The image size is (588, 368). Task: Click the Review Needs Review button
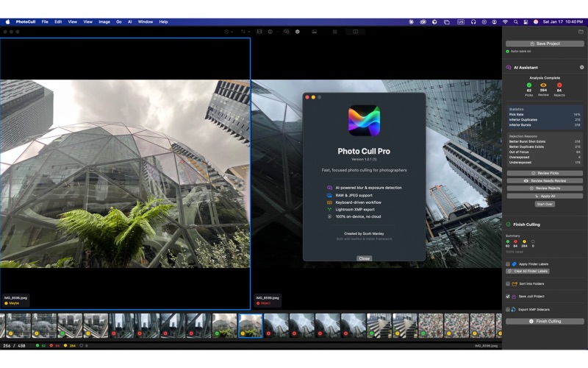(545, 180)
